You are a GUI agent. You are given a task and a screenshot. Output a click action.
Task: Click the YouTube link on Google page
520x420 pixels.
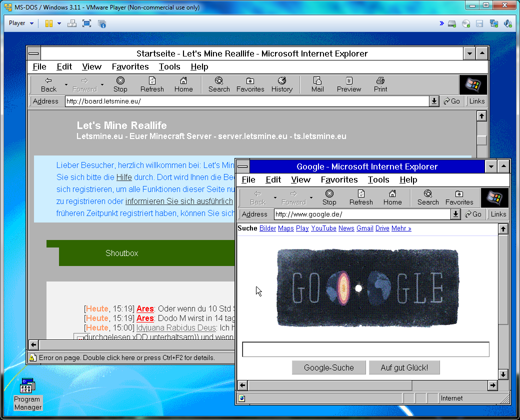tap(323, 228)
